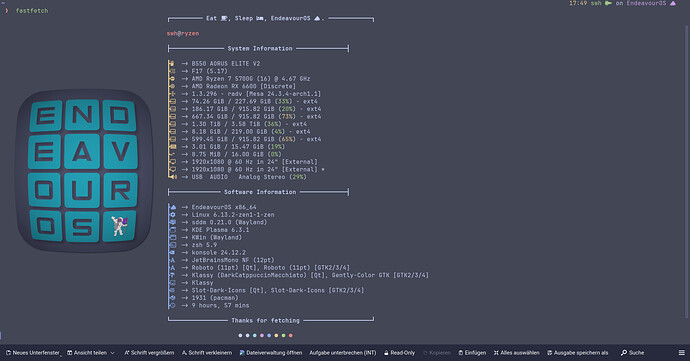Click the disk icon beside 74.26 GiB
Screen dimensions: 690x361
point(172,101)
